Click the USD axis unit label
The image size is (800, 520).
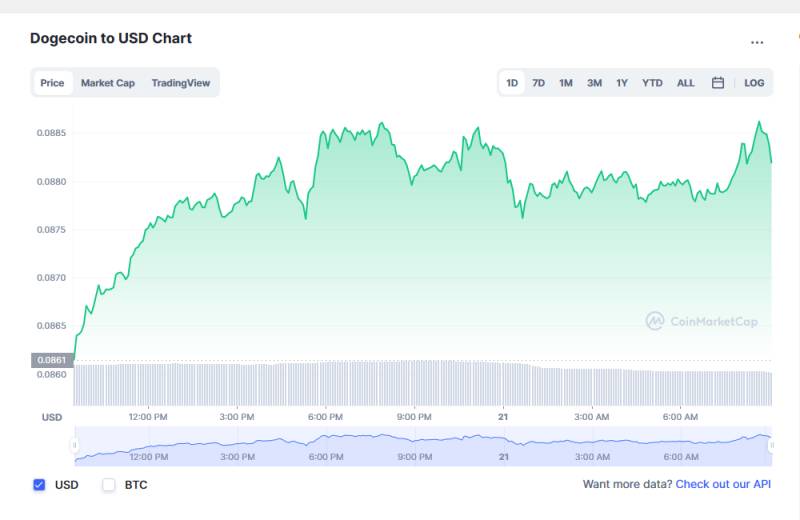point(52,417)
